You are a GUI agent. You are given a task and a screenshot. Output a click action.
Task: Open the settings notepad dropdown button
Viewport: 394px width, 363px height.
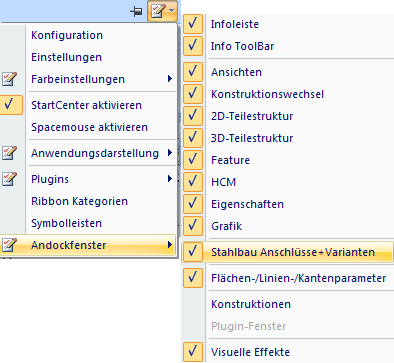(162, 11)
